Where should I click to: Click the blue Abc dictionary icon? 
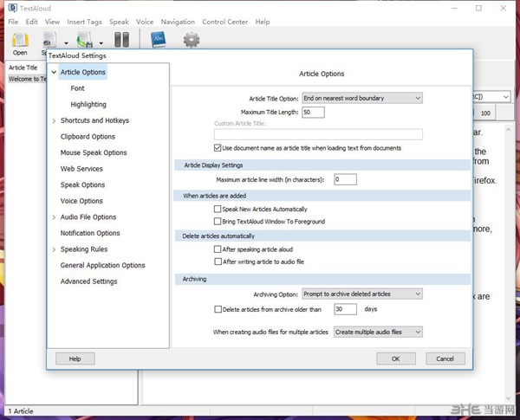click(x=159, y=40)
